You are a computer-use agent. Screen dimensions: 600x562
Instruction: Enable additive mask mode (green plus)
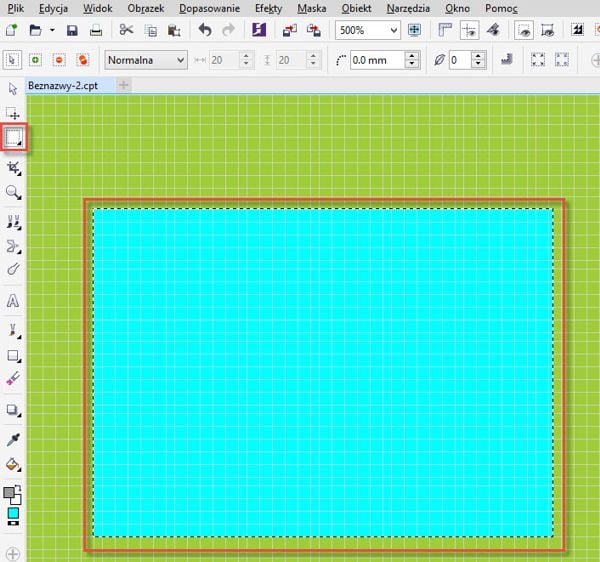tap(36, 60)
